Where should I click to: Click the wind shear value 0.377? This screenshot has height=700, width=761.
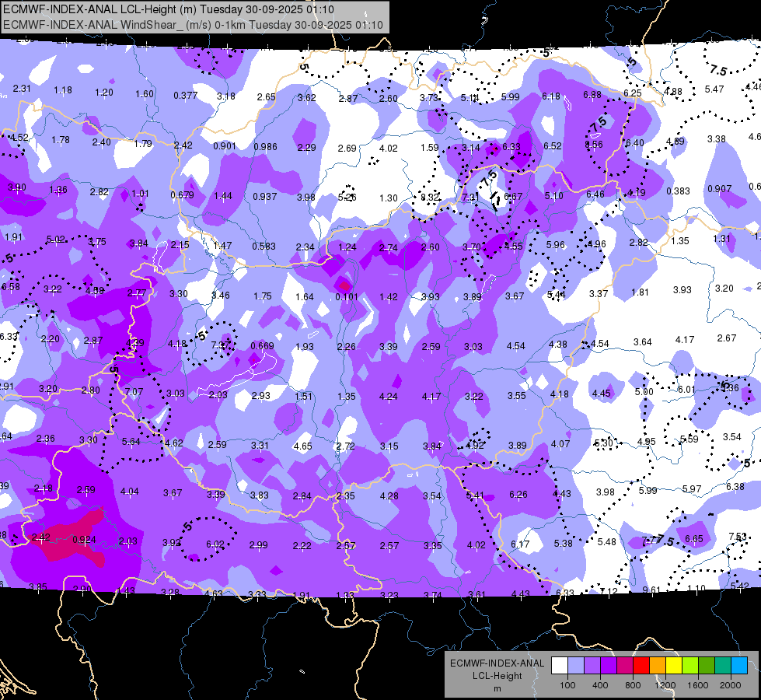pyautogui.click(x=186, y=95)
